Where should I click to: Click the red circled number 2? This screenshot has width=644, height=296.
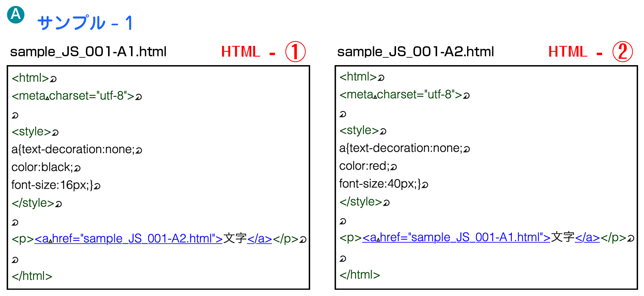tap(623, 51)
